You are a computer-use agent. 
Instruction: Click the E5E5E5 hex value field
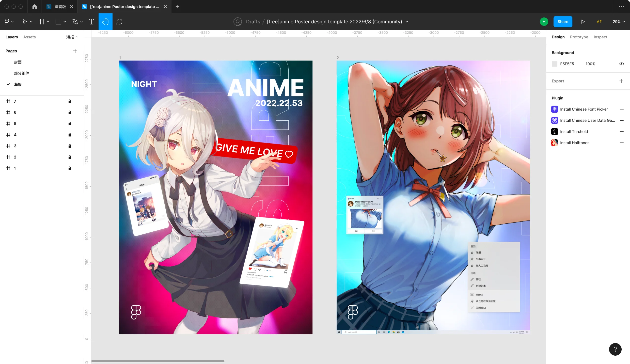(x=567, y=64)
